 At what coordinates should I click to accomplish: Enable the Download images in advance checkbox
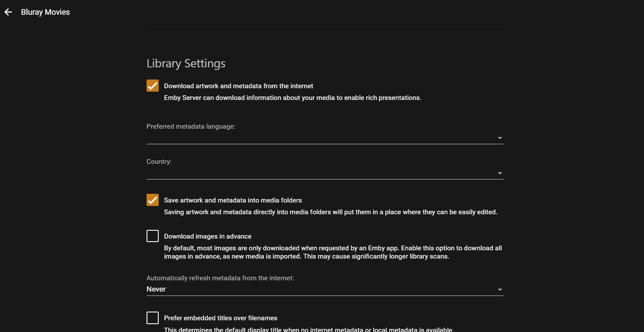click(x=153, y=236)
